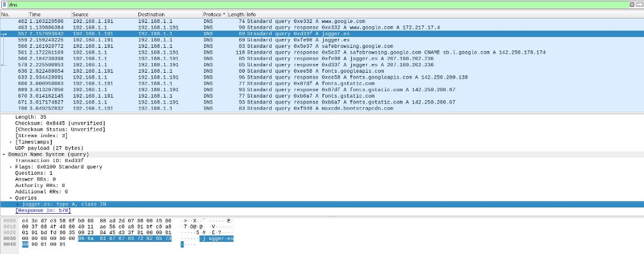Select packet 630 query fonts.googleapis.com
This screenshot has width=644, height=254.
[322, 71]
